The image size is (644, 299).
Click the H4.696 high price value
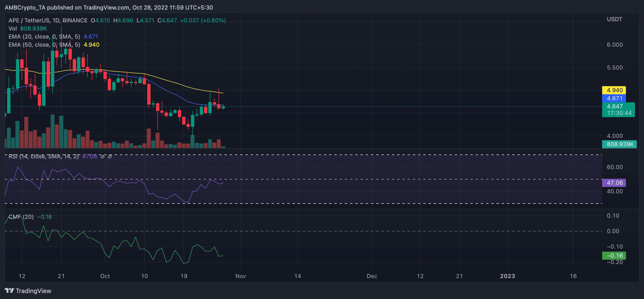tap(123, 20)
